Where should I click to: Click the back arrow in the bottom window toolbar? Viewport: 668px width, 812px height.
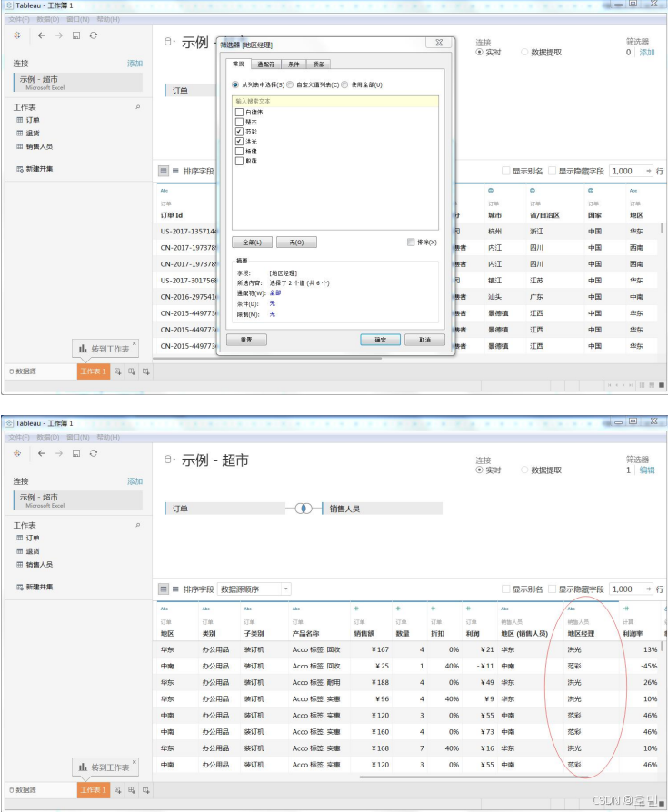(x=42, y=453)
